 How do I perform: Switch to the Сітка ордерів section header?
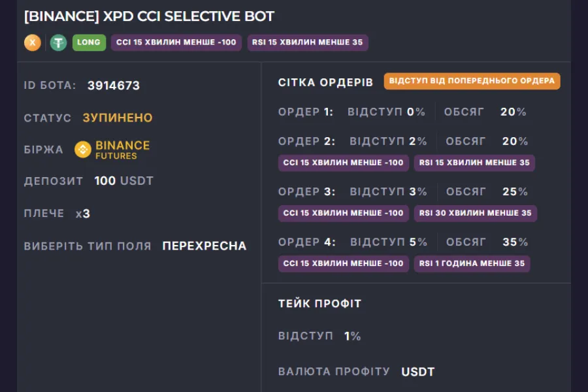pyautogui.click(x=323, y=82)
